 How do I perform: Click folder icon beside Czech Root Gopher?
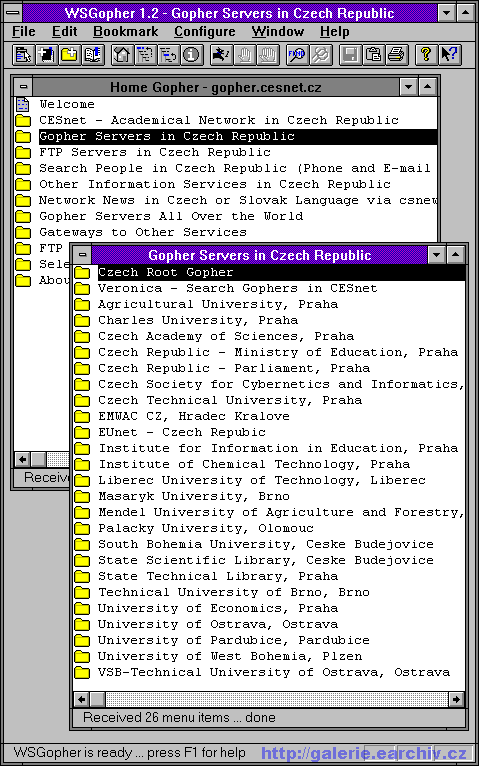click(x=82, y=273)
